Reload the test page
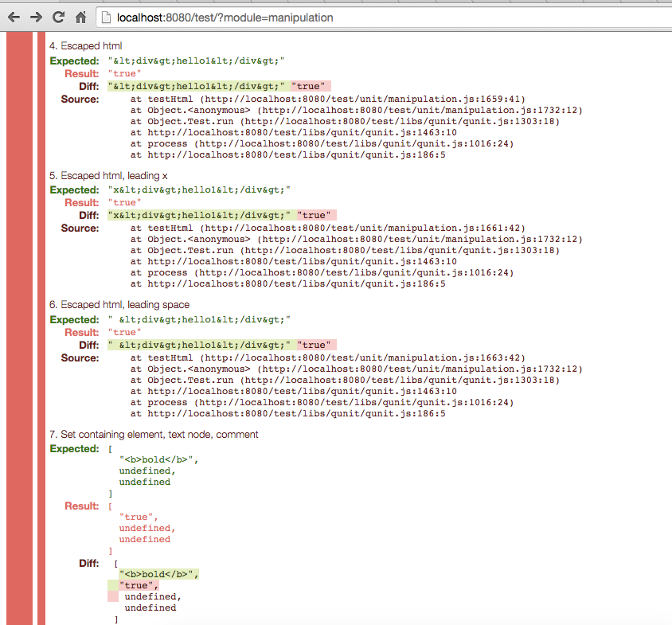 (58, 18)
